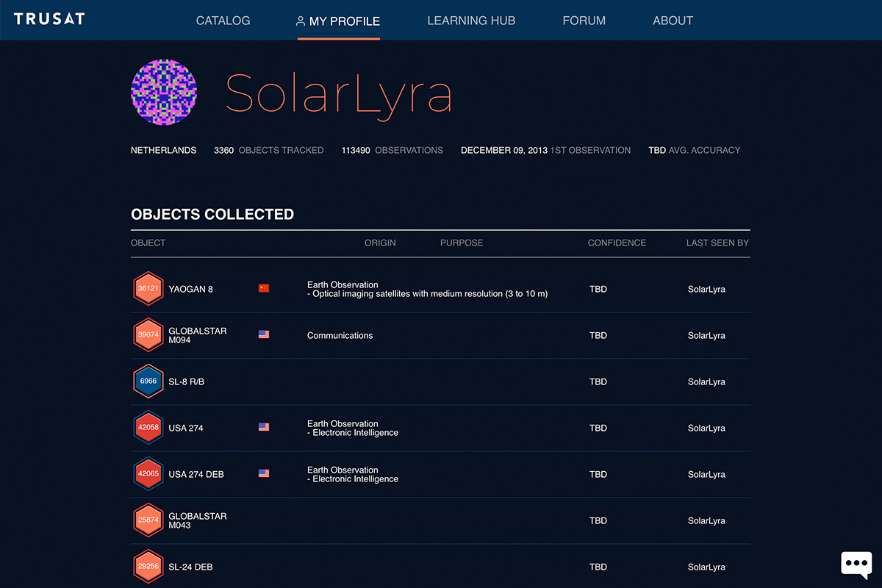
Task: Click the Communications purpose text
Action: 340,336
